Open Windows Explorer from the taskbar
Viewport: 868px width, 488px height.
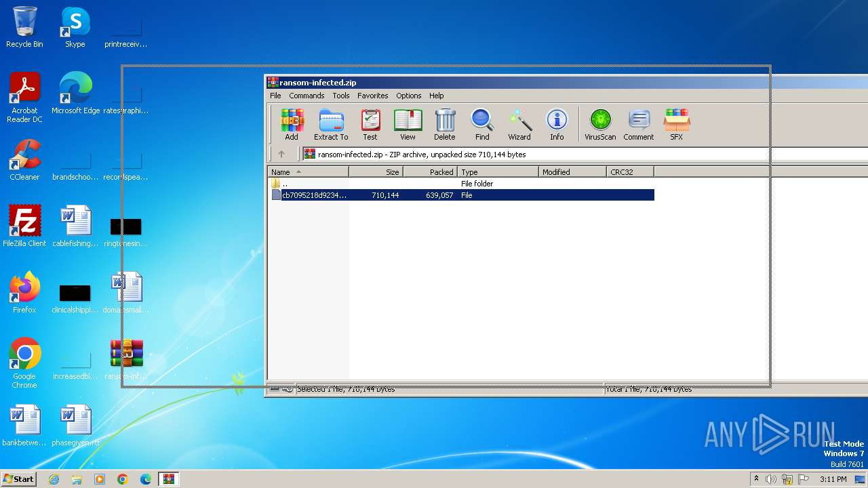77,479
